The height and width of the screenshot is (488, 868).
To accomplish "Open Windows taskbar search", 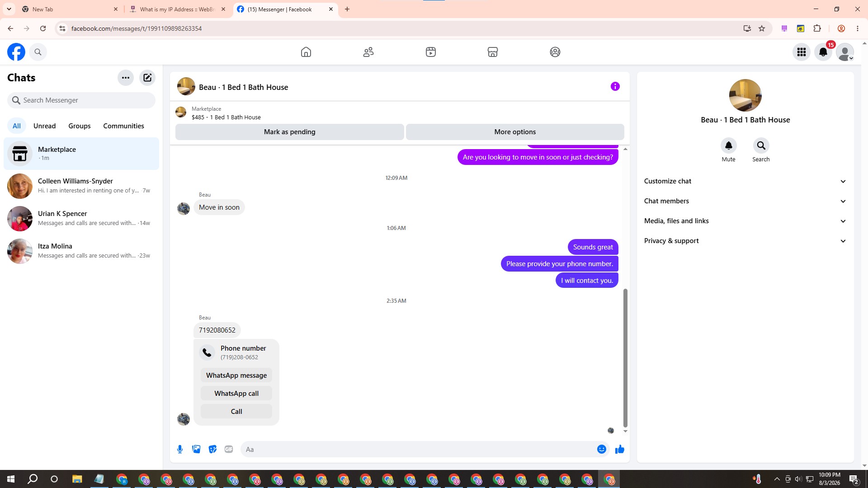I will point(33,479).
